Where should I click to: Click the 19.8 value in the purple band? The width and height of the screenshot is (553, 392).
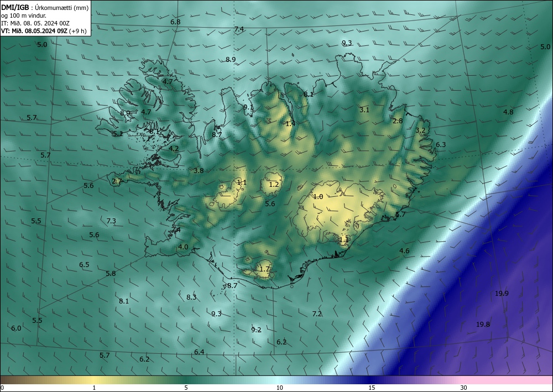(483, 325)
